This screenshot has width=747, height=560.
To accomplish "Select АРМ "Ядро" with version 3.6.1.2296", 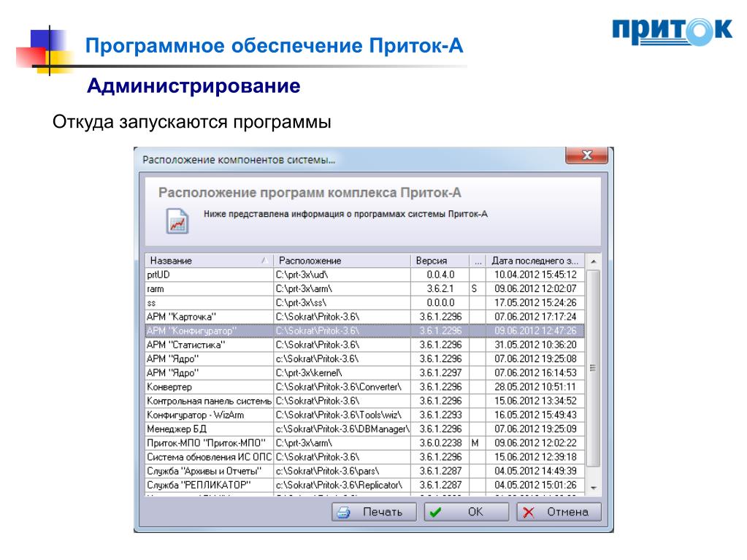I will pos(365,358).
